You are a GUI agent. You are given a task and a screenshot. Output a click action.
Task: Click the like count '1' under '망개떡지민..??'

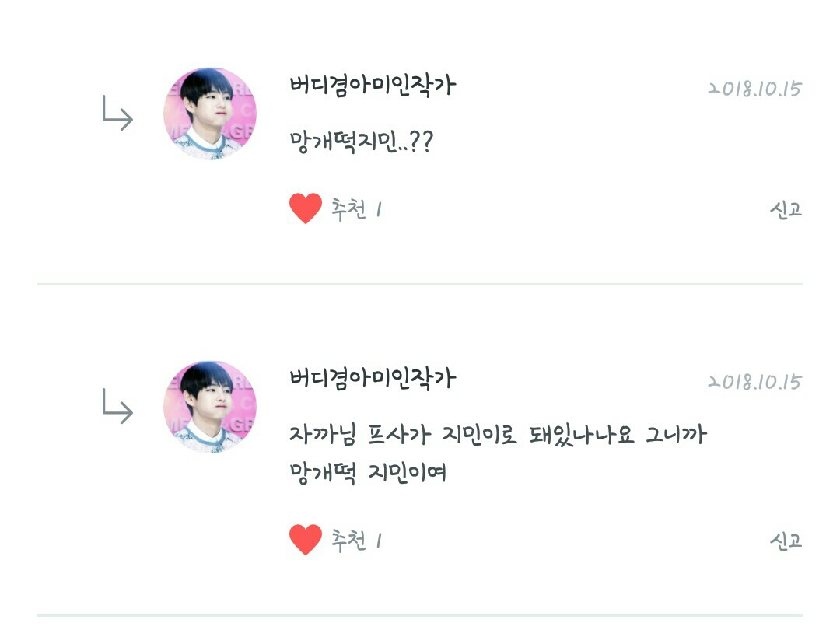coord(379,209)
